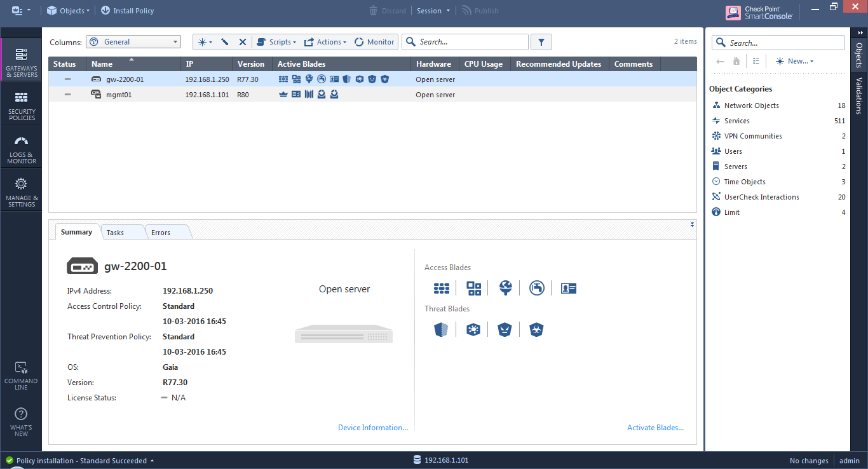Click the list view icon in Objects panel

click(x=756, y=61)
